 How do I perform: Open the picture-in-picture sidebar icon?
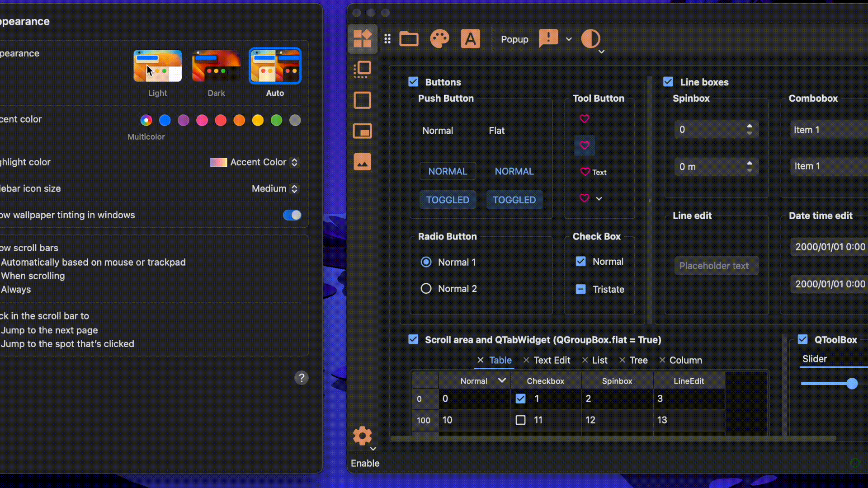(362, 131)
